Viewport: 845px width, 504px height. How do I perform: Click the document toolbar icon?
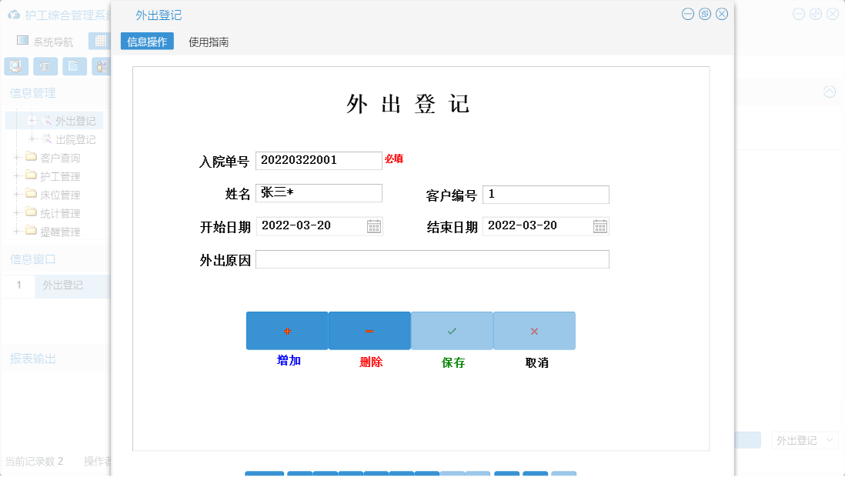74,66
